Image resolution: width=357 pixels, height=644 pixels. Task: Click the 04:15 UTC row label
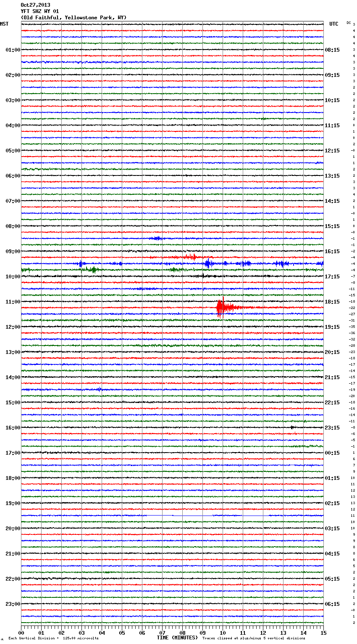(332, 554)
